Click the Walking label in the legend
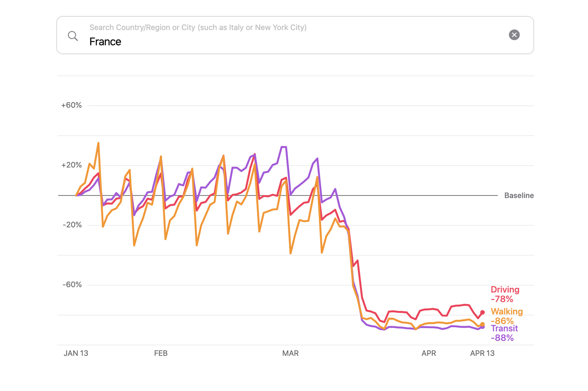The image size is (588, 391). 507,311
